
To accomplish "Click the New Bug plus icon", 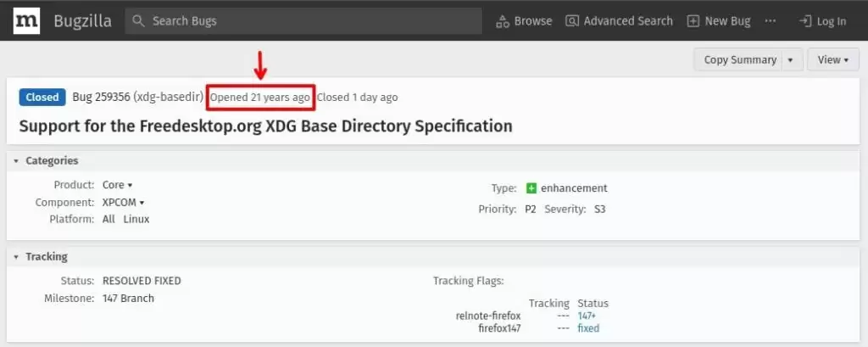I will tap(693, 21).
